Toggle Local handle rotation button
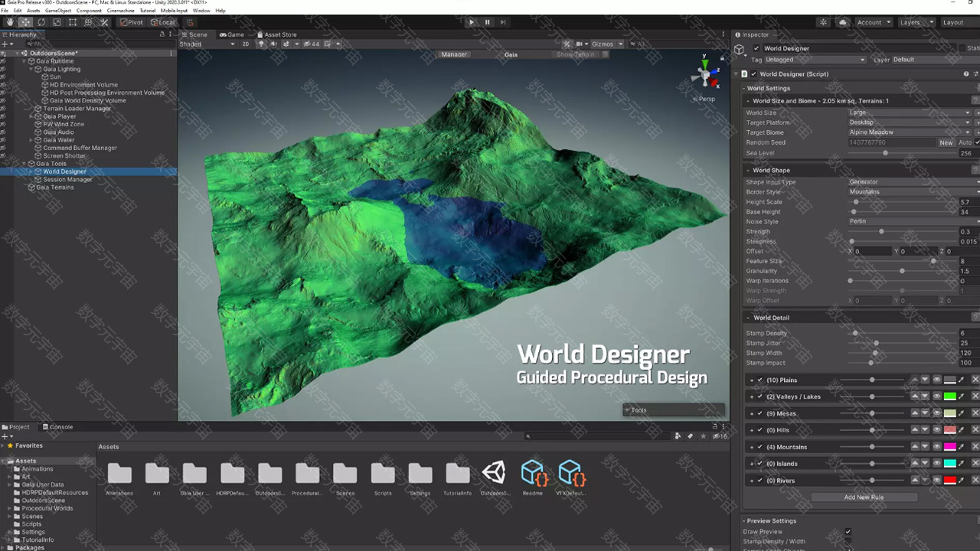The image size is (980, 551). point(162,22)
